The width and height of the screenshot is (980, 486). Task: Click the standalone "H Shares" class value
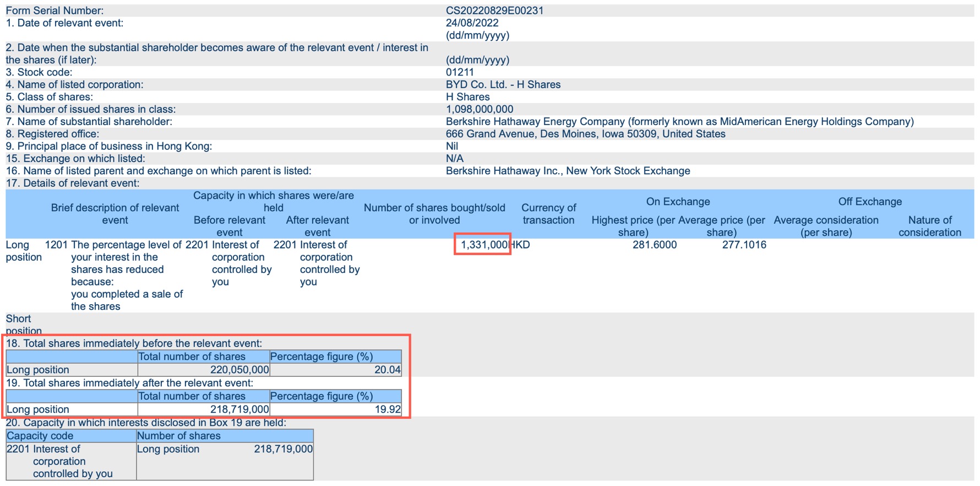(x=468, y=97)
